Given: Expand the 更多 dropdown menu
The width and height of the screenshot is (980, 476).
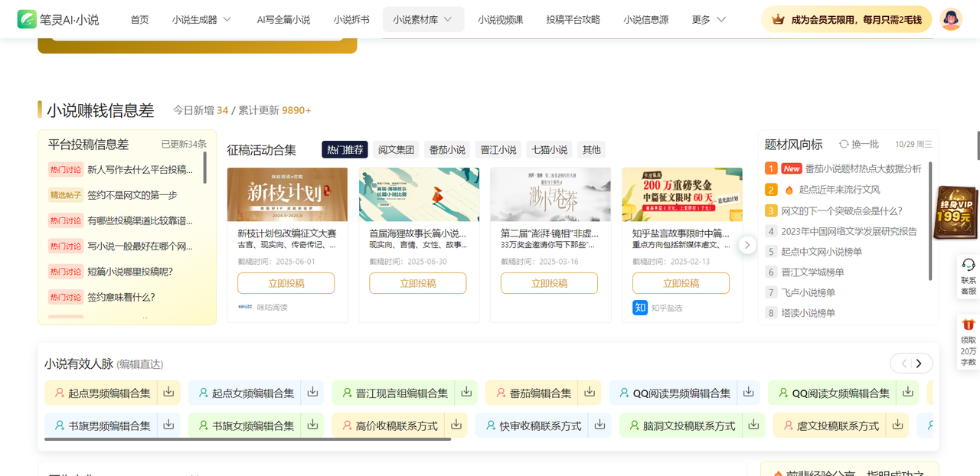Looking at the screenshot, I should (x=721, y=19).
